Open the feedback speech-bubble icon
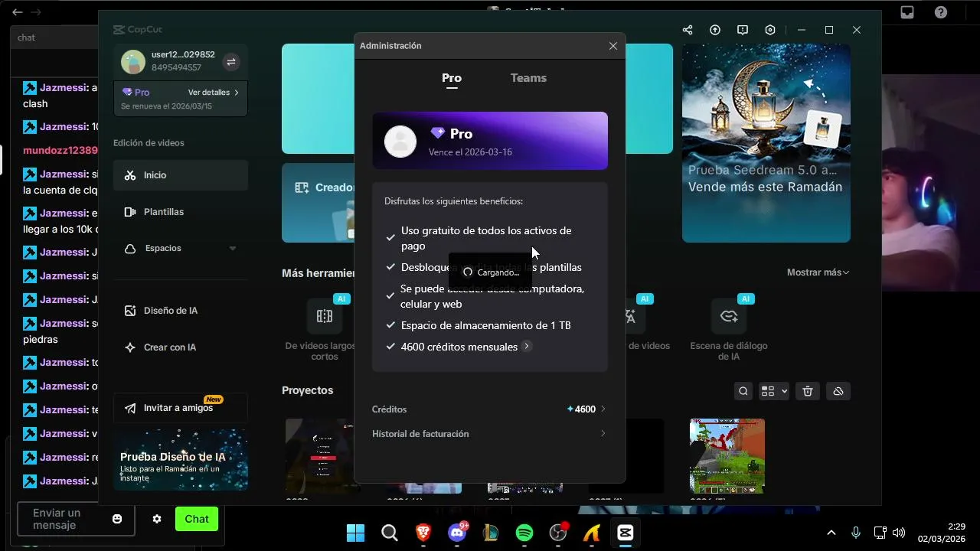Image resolution: width=980 pixels, height=551 pixels. [743, 30]
